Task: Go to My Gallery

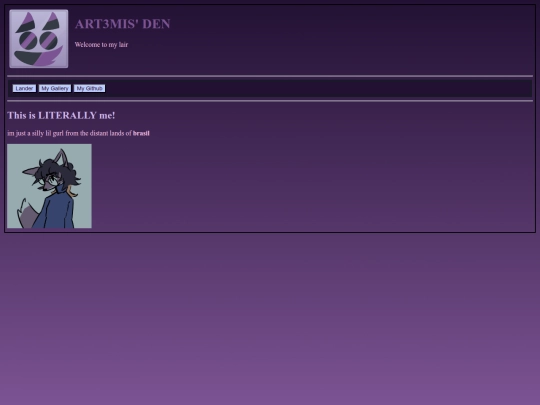Action: tap(55, 89)
